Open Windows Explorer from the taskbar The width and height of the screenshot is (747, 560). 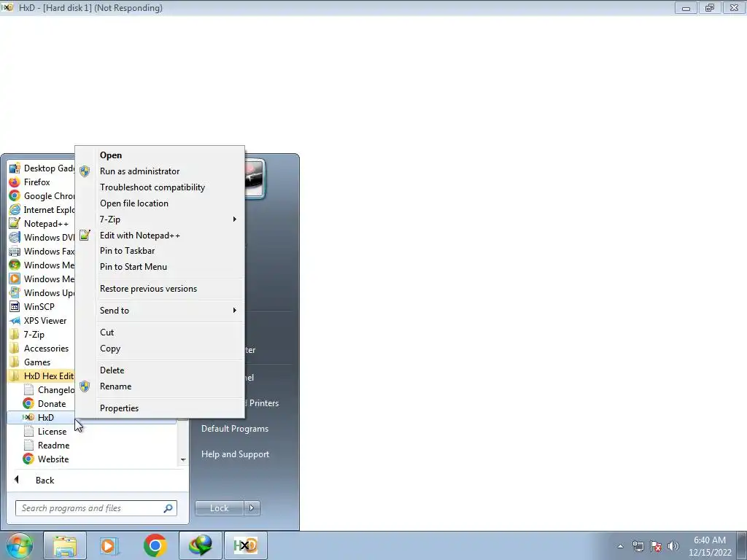65,545
